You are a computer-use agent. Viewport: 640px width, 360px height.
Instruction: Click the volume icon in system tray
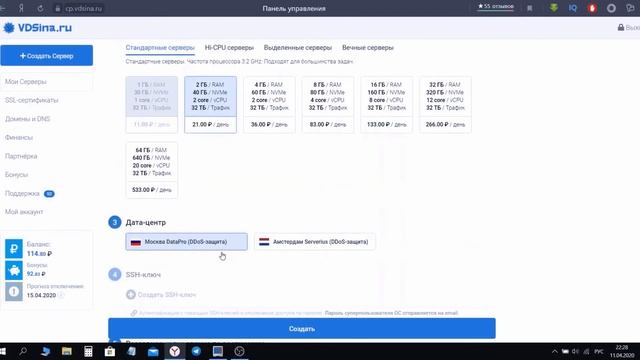tap(576, 351)
